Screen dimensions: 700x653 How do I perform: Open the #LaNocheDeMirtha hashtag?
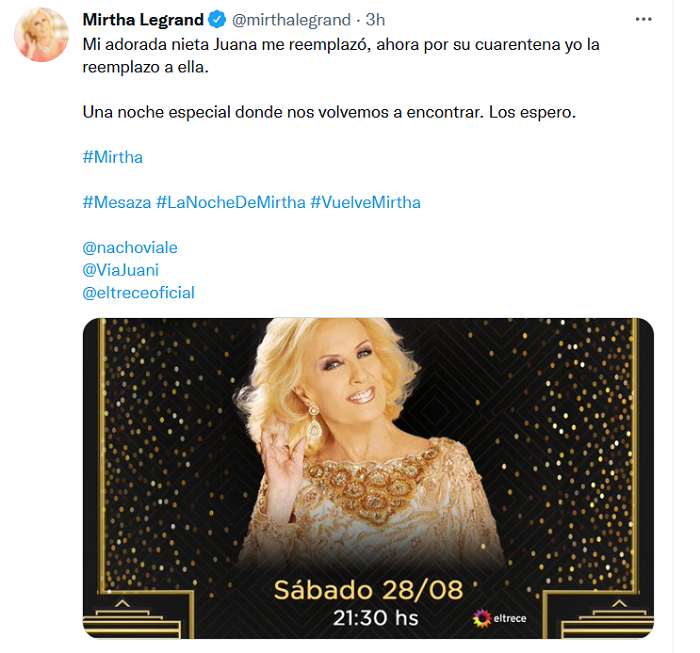tap(231, 202)
